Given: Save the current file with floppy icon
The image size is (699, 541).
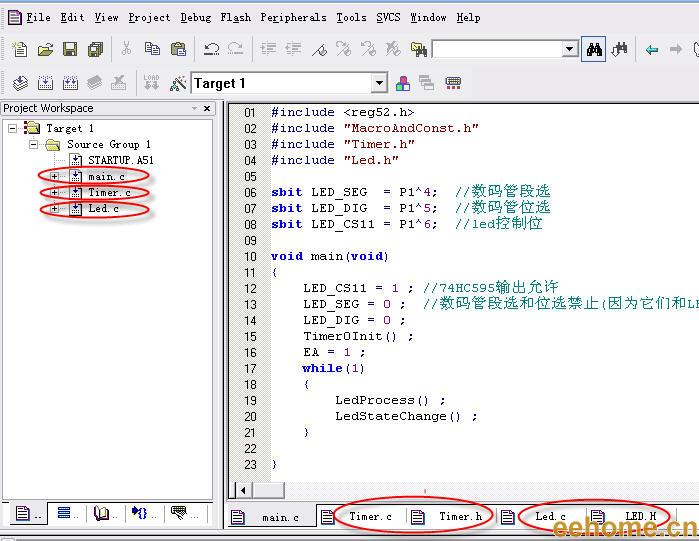Looking at the screenshot, I should (x=70, y=49).
